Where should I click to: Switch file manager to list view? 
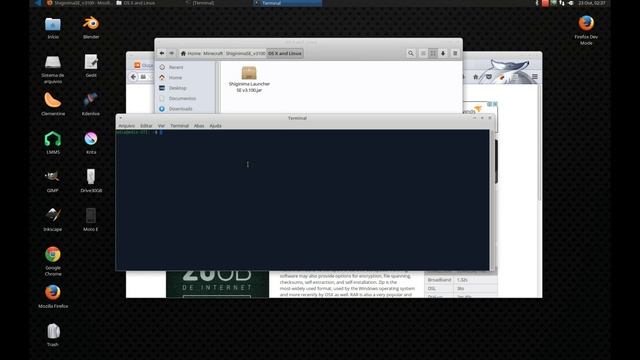point(423,53)
